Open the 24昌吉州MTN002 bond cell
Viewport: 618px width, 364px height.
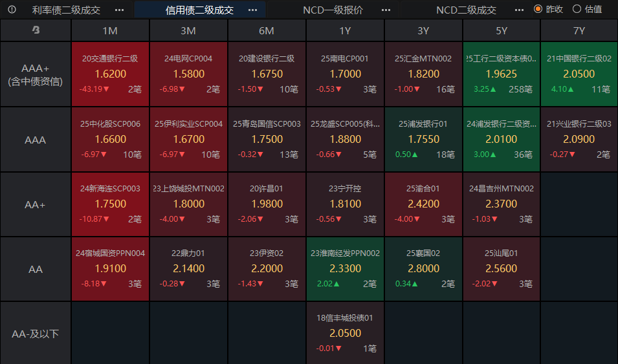click(x=502, y=204)
